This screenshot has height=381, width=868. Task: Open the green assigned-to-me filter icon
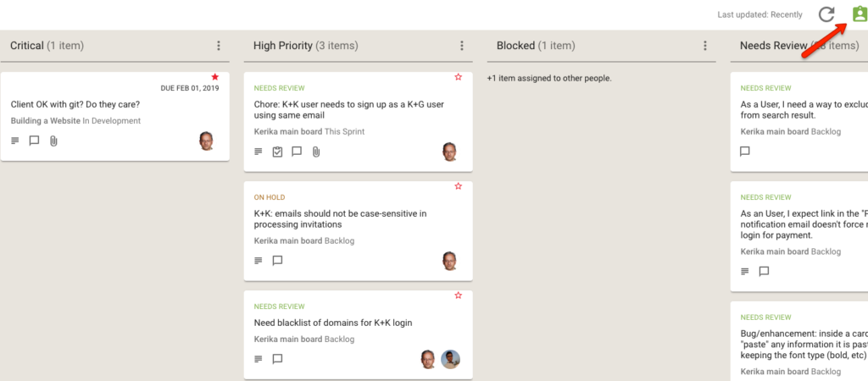860,14
